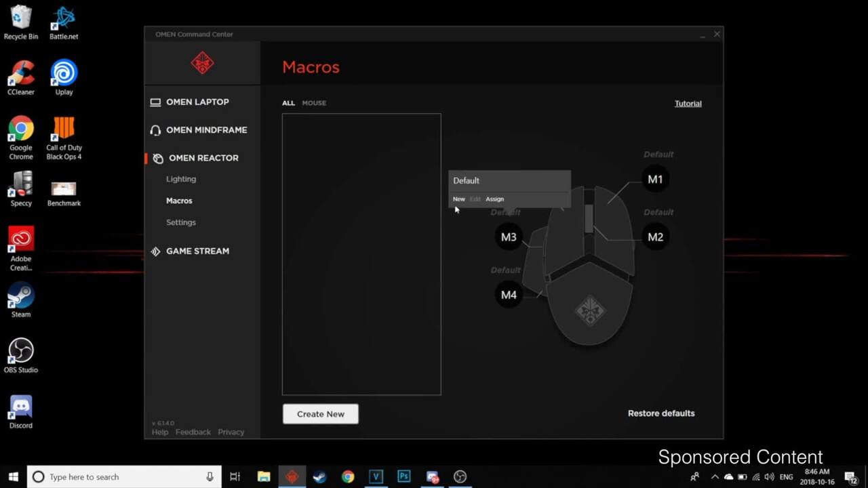The image size is (868, 488).
Task: Click the headset icon beside OMEN MINDFRAME
Action: (155, 130)
